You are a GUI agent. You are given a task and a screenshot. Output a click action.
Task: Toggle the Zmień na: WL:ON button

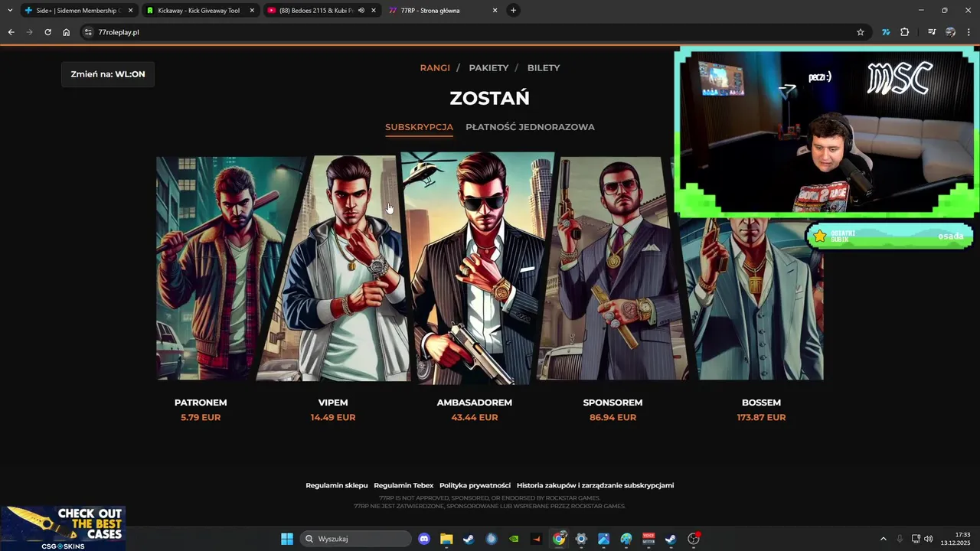(108, 74)
